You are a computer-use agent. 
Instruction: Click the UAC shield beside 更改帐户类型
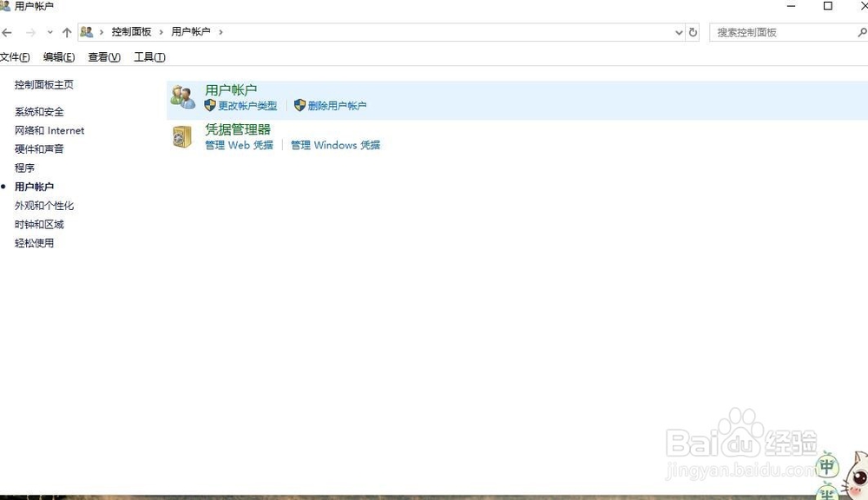coord(209,105)
